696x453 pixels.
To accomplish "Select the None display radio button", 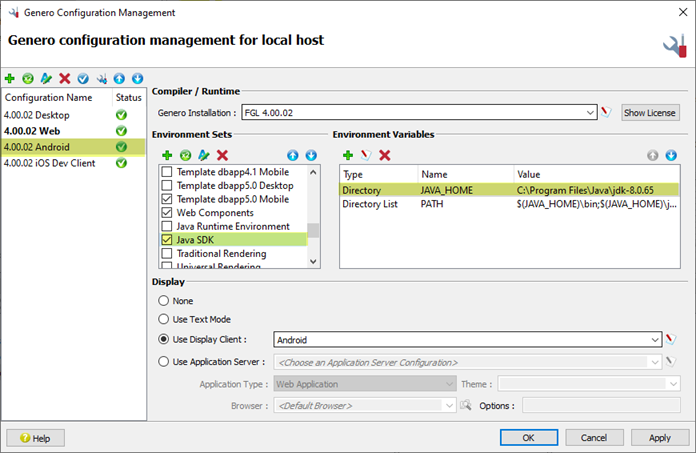I will click(x=164, y=301).
